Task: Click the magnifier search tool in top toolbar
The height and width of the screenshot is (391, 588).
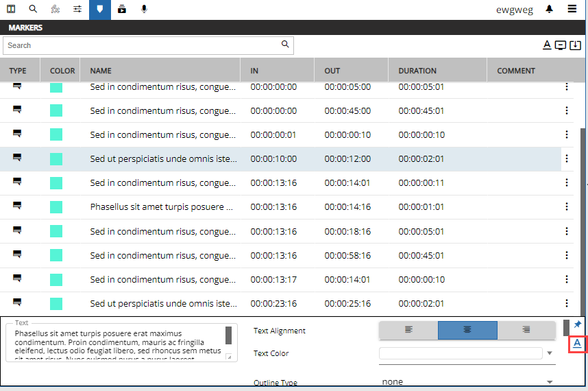Action: (x=33, y=10)
